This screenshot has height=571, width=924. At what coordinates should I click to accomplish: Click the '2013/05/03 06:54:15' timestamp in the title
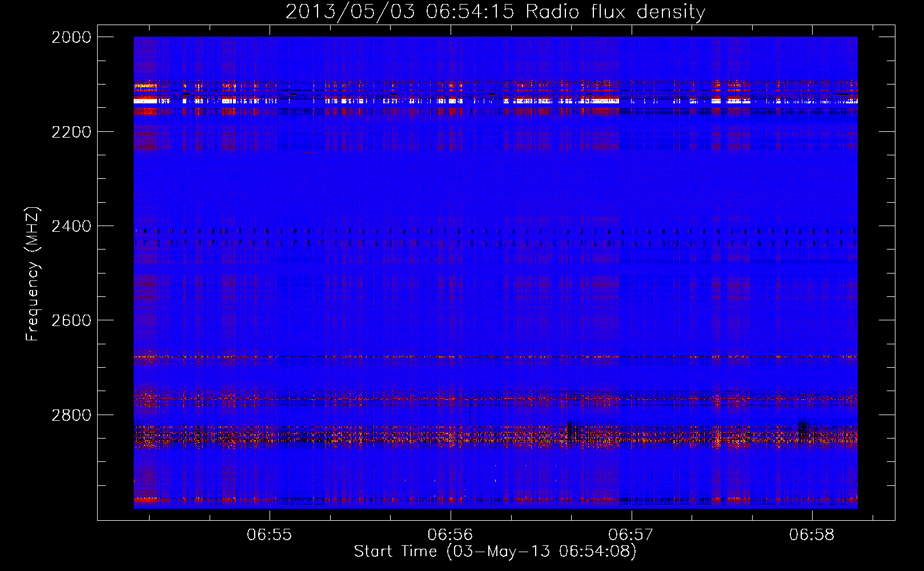pyautogui.click(x=400, y=12)
